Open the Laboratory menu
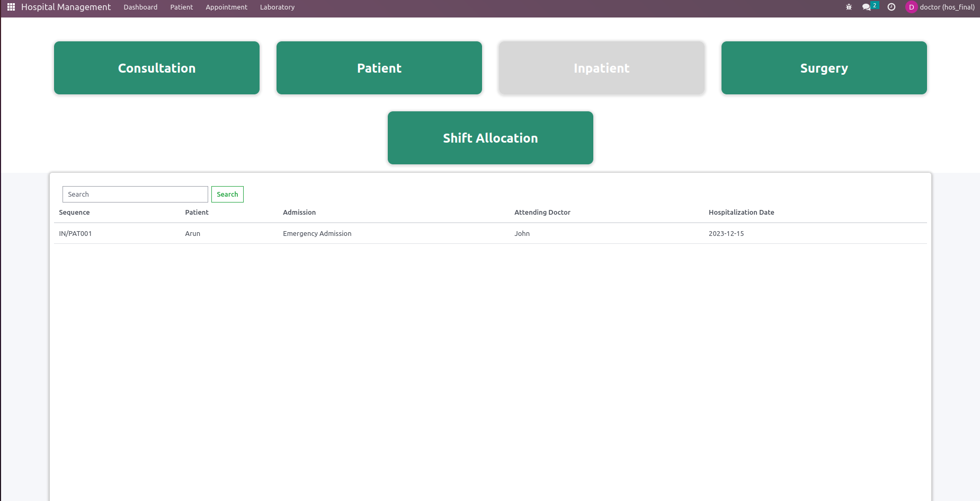 (277, 7)
